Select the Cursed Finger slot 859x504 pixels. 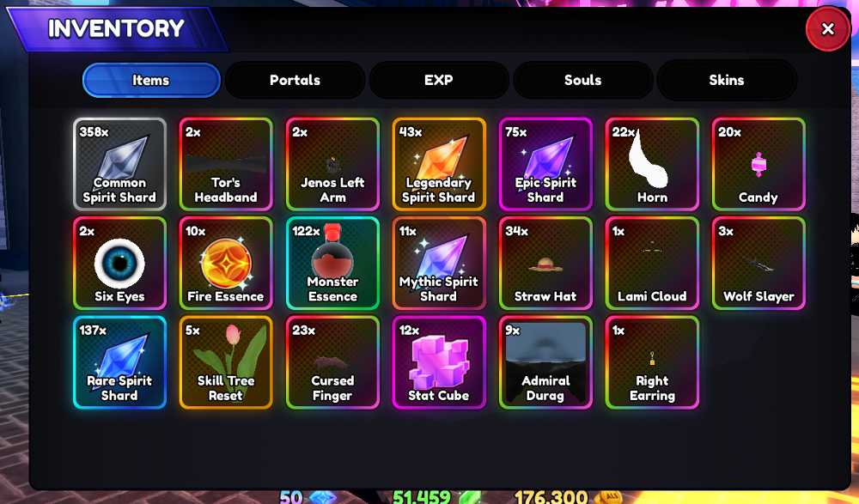pyautogui.click(x=332, y=362)
